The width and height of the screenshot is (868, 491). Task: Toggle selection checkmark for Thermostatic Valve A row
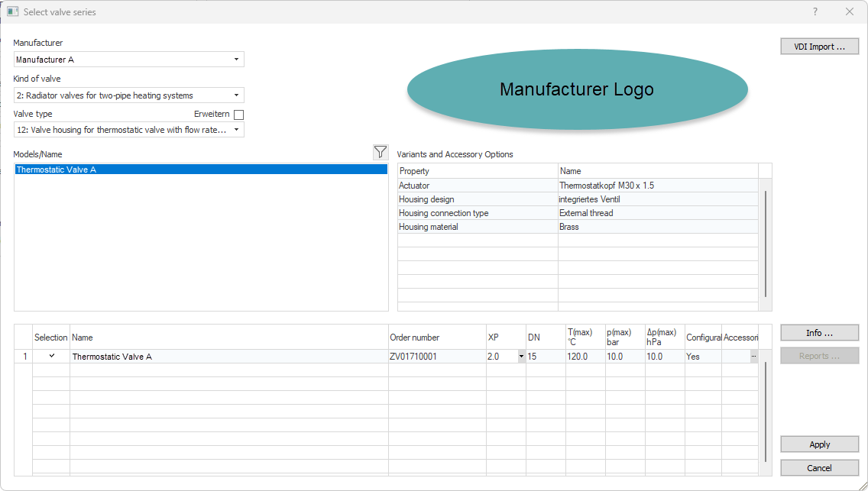click(51, 356)
